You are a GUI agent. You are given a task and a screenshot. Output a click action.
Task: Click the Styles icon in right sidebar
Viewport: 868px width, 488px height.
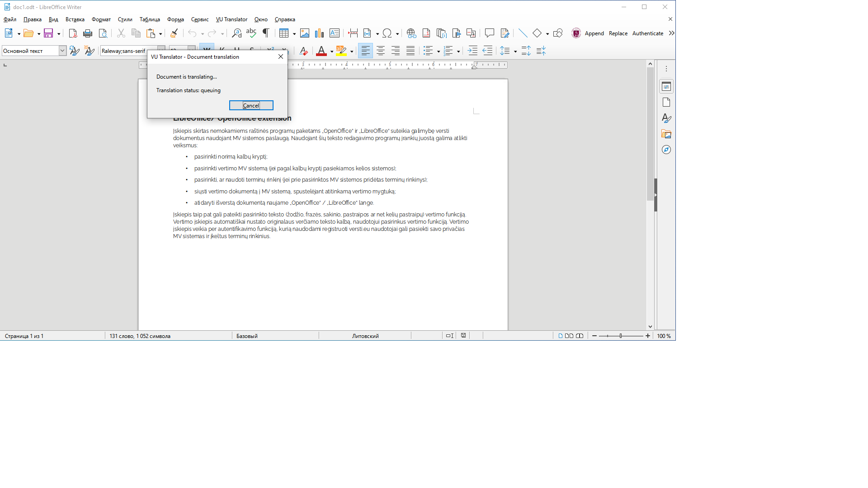[x=666, y=118]
